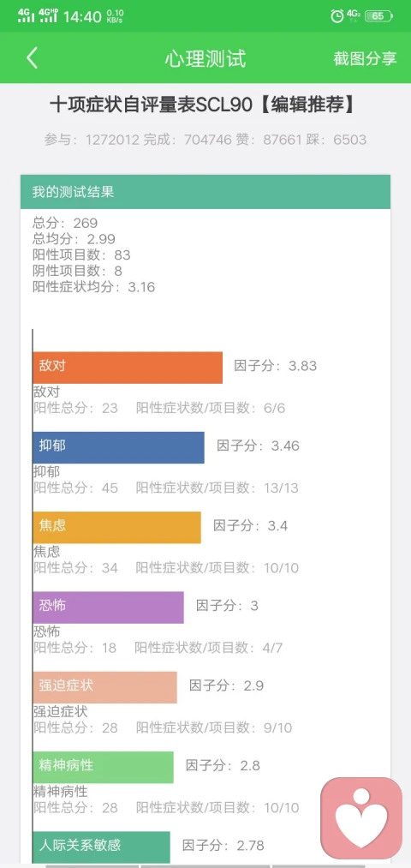The width and height of the screenshot is (411, 868).
Task: Tap the 我的测试结果 section header
Action: [x=205, y=192]
